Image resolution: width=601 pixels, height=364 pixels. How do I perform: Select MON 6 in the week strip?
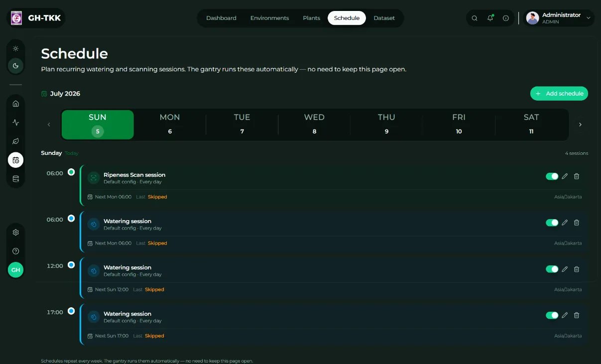(x=170, y=124)
